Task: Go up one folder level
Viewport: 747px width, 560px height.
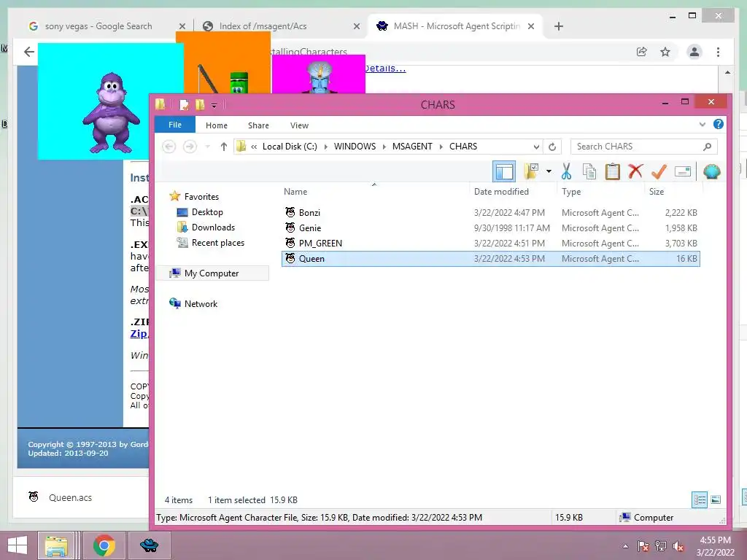Action: pyautogui.click(x=223, y=147)
